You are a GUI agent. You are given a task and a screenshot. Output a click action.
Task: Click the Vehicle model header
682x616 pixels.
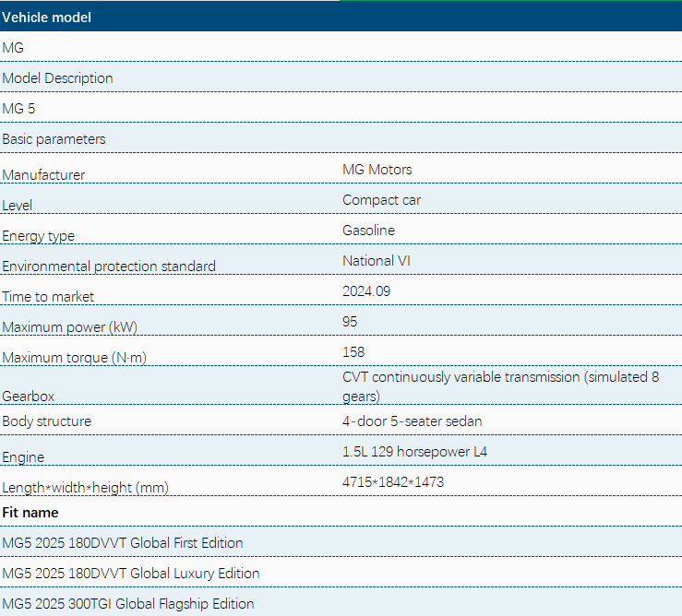click(x=341, y=18)
